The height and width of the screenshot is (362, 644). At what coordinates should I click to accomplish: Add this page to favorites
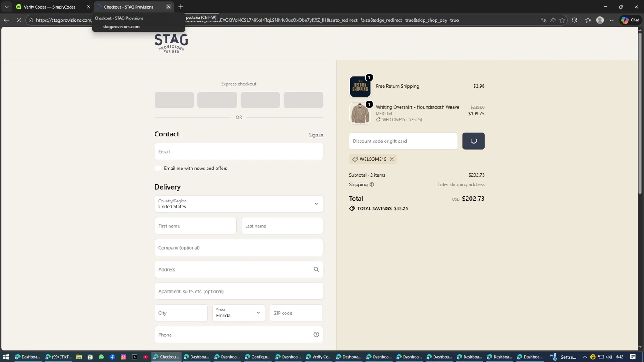562,20
